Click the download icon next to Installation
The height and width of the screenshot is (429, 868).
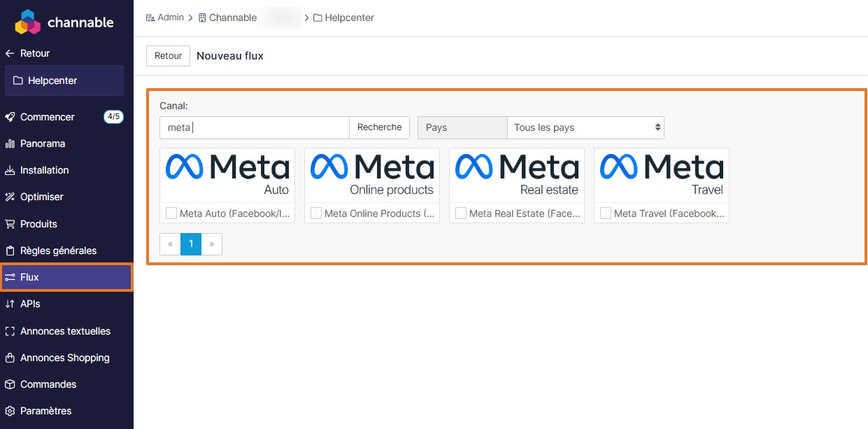(10, 170)
